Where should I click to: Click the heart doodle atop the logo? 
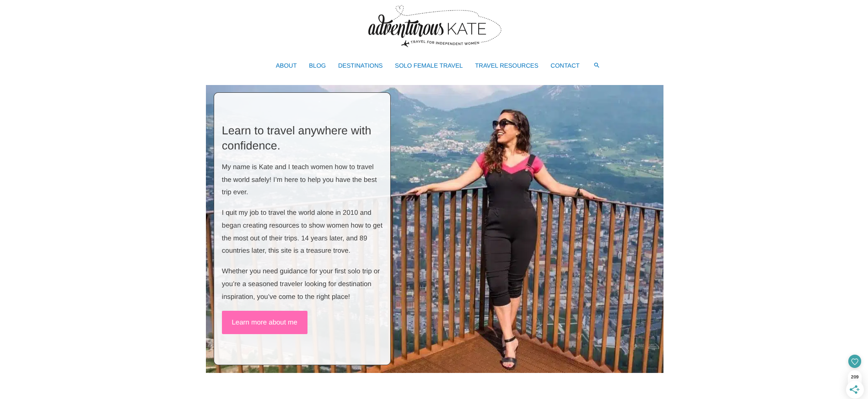399,9
